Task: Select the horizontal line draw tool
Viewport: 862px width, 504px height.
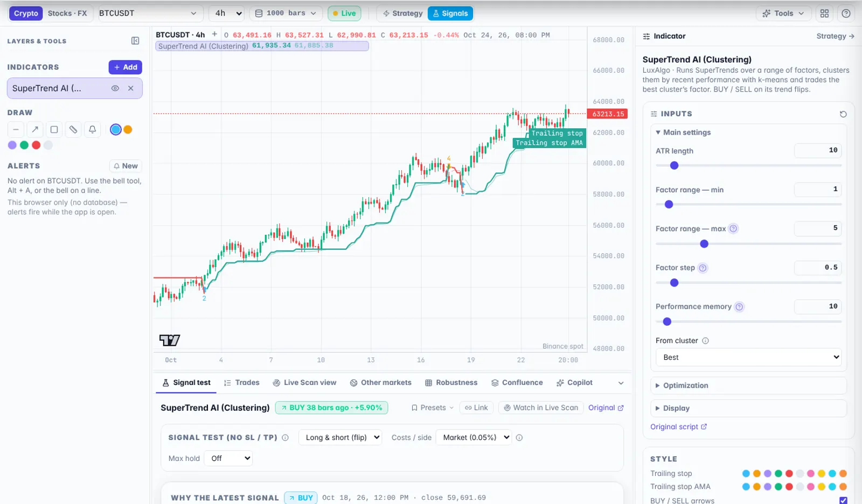Action: pos(16,129)
